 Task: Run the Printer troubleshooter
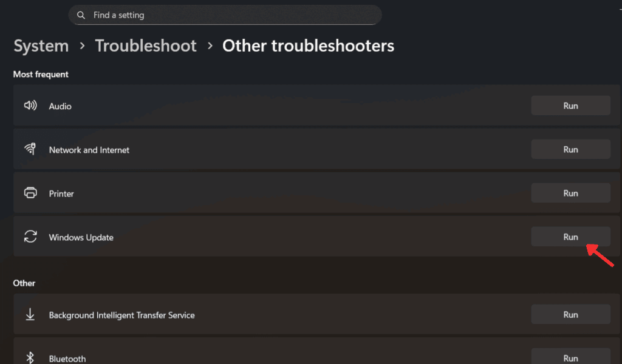pos(570,194)
